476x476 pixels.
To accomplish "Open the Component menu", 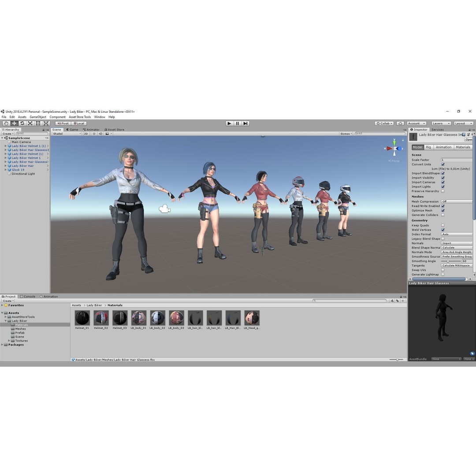I will [57, 117].
